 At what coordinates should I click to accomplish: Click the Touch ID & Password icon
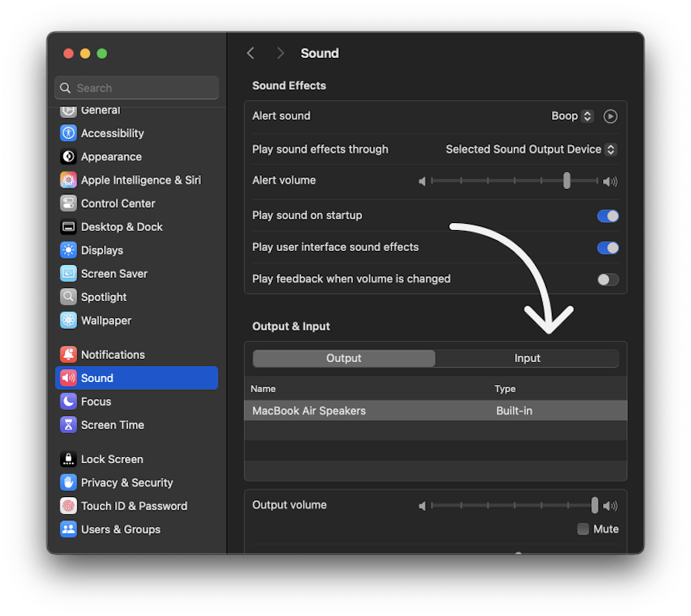click(69, 506)
